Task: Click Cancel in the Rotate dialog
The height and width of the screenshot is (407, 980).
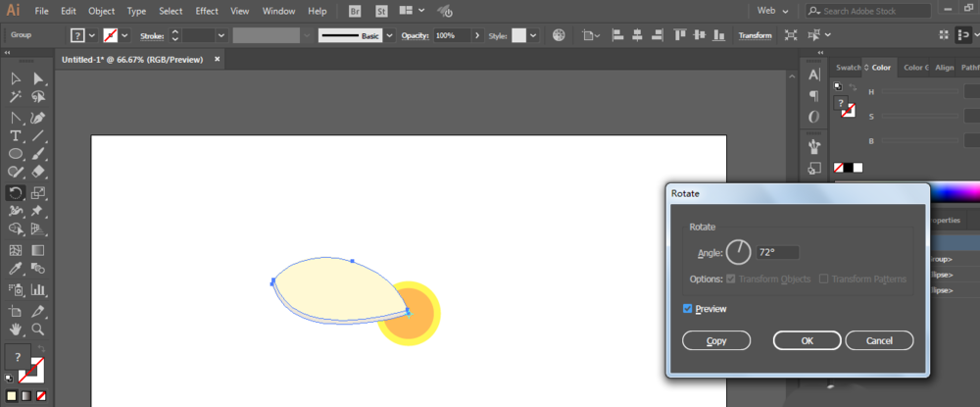Action: 879,340
